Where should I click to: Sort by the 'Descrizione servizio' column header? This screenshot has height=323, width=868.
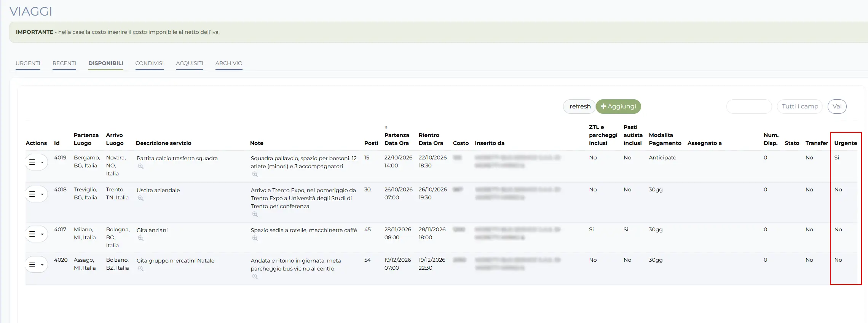pos(164,143)
